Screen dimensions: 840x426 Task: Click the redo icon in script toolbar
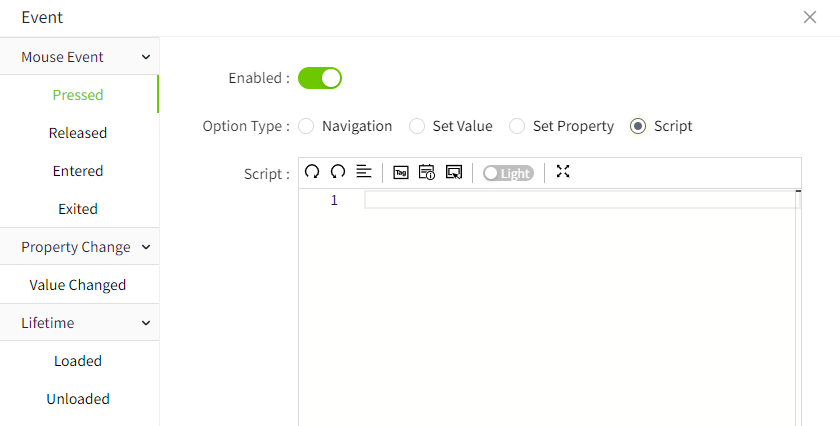click(338, 172)
